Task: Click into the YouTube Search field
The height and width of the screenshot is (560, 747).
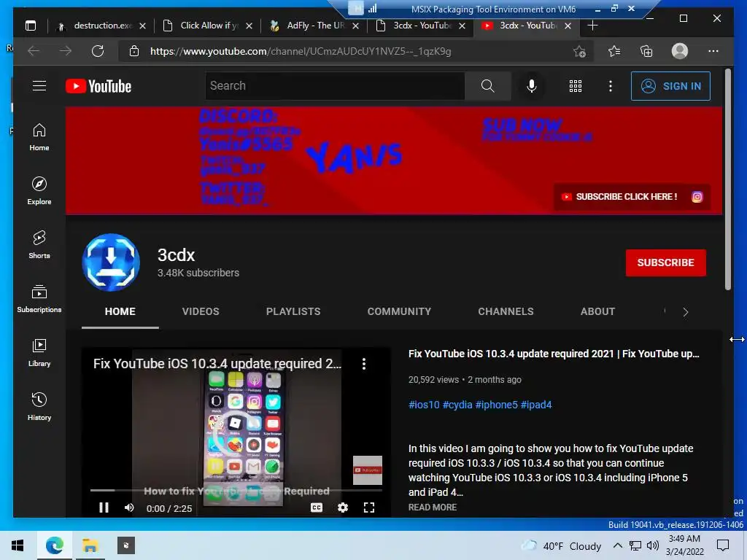Action: pyautogui.click(x=335, y=86)
